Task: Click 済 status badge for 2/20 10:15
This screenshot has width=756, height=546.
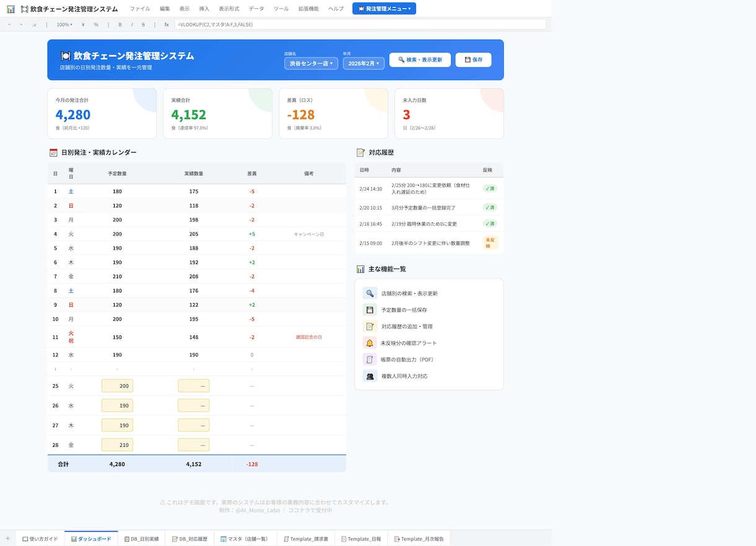Action: pos(490,208)
